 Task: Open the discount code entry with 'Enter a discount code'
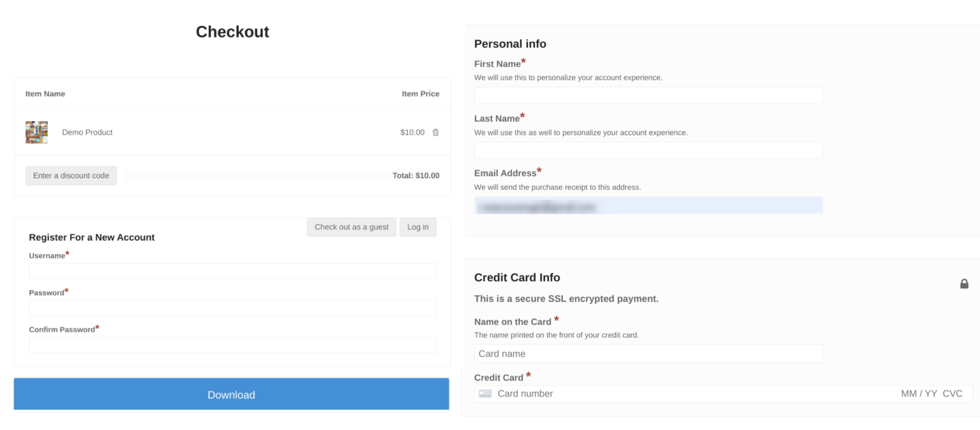tap(71, 175)
